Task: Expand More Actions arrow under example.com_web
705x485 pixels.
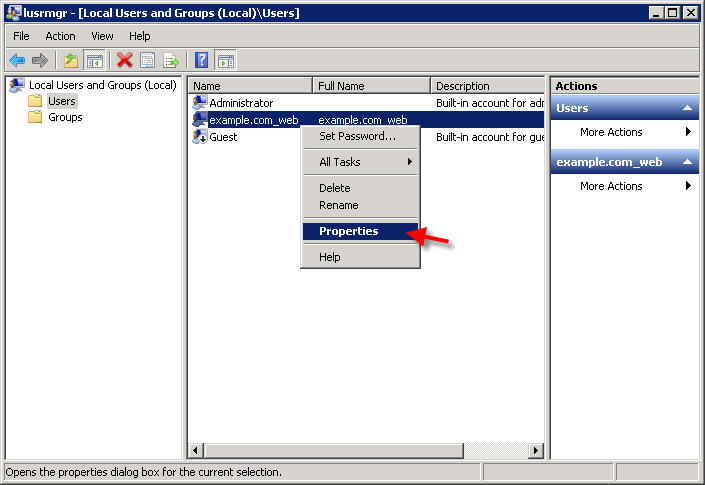Action: (688, 186)
